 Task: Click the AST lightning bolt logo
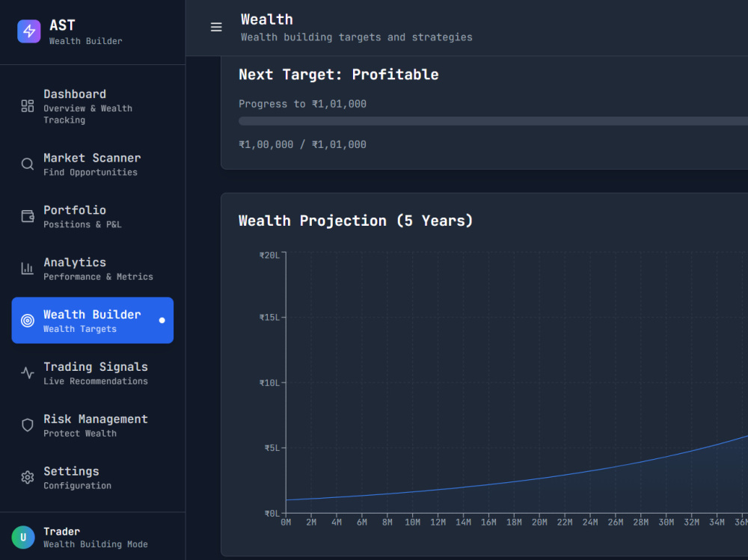(29, 31)
